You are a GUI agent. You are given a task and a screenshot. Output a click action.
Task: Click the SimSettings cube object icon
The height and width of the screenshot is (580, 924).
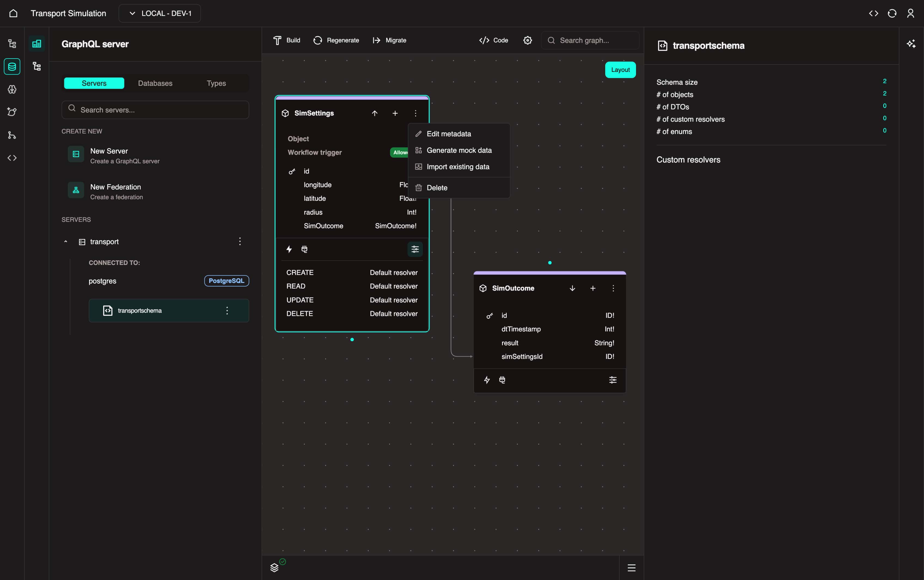[285, 113]
